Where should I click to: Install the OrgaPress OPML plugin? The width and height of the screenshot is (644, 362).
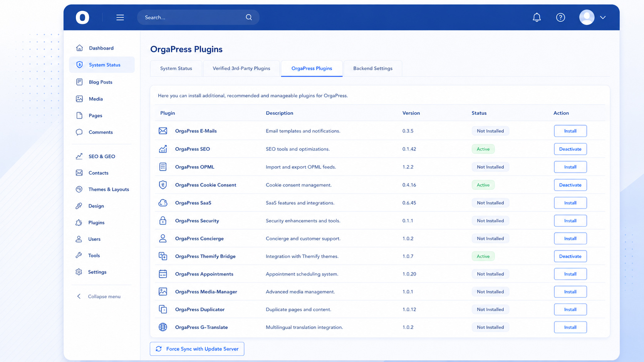pos(570,167)
